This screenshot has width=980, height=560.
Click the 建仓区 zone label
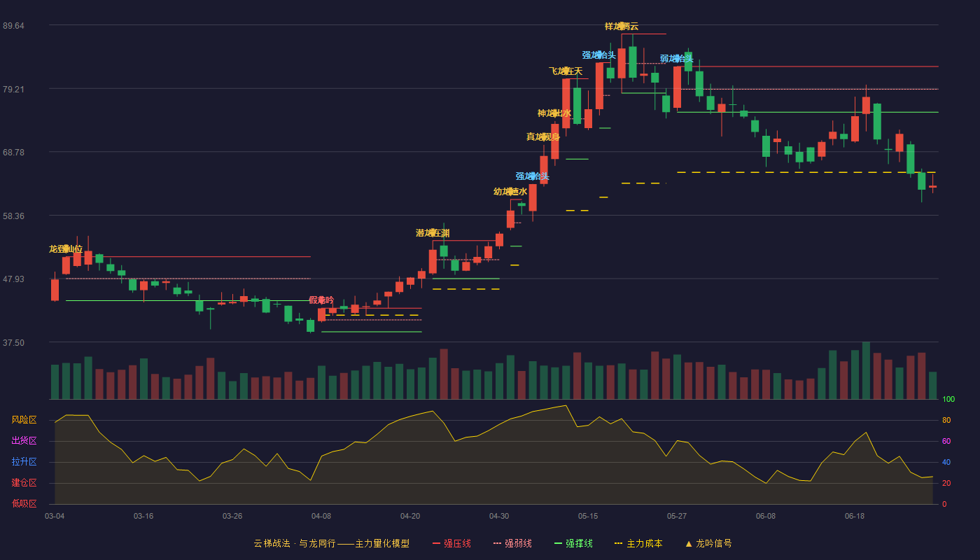coord(24,483)
